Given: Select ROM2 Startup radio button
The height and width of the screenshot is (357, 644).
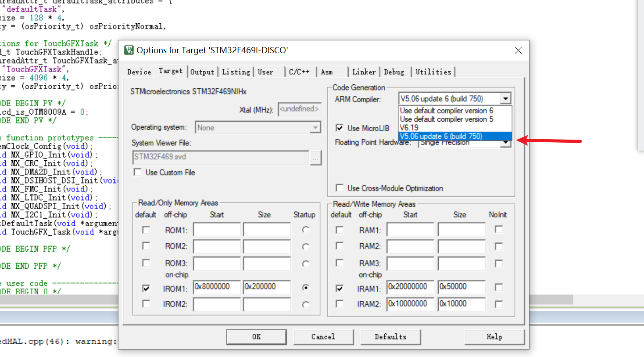Looking at the screenshot, I should click(305, 246).
